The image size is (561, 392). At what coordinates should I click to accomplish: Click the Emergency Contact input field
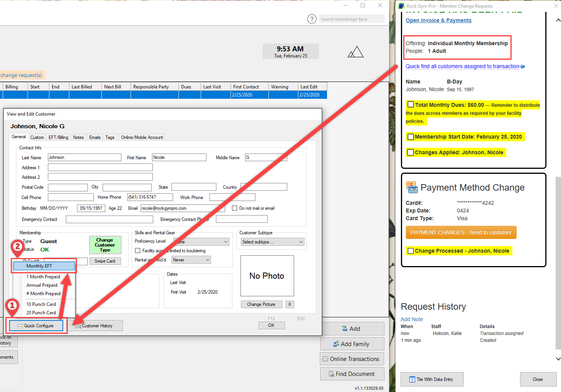[110, 219]
